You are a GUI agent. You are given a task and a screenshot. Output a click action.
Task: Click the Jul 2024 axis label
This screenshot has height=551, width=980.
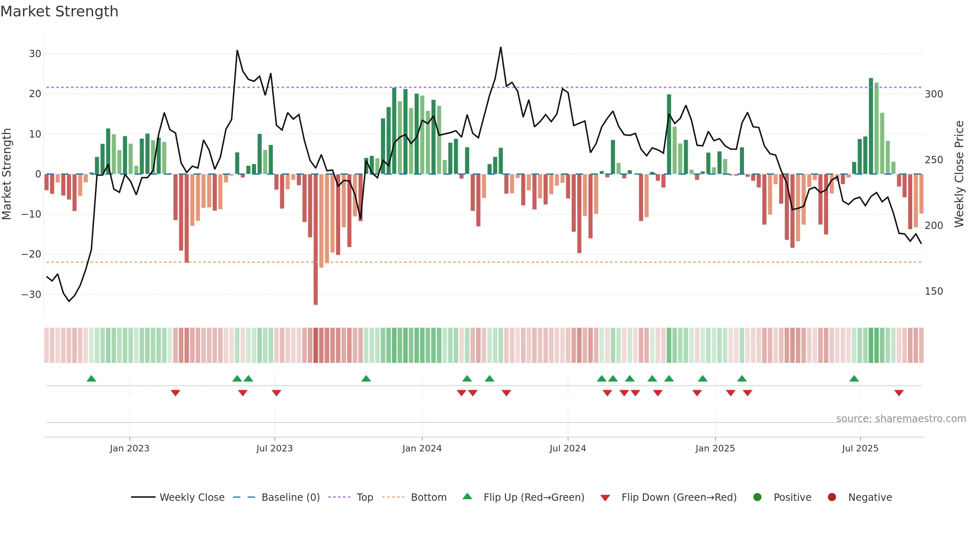pyautogui.click(x=568, y=448)
